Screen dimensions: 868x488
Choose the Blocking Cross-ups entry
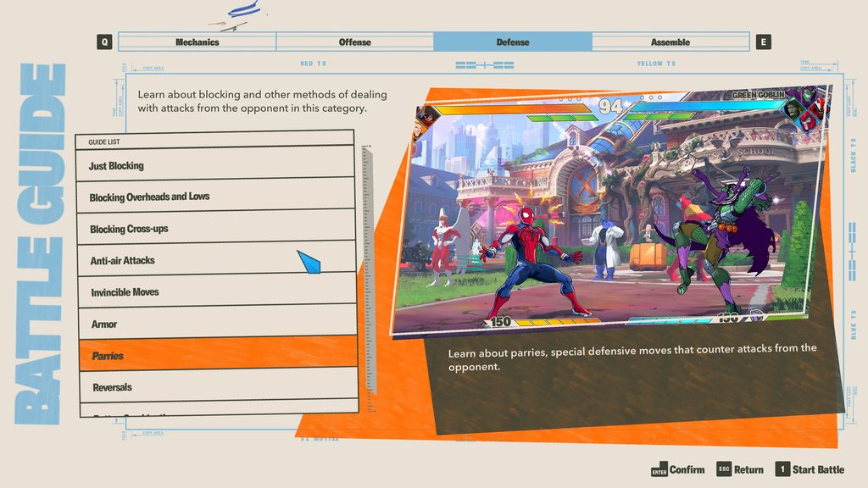click(216, 228)
